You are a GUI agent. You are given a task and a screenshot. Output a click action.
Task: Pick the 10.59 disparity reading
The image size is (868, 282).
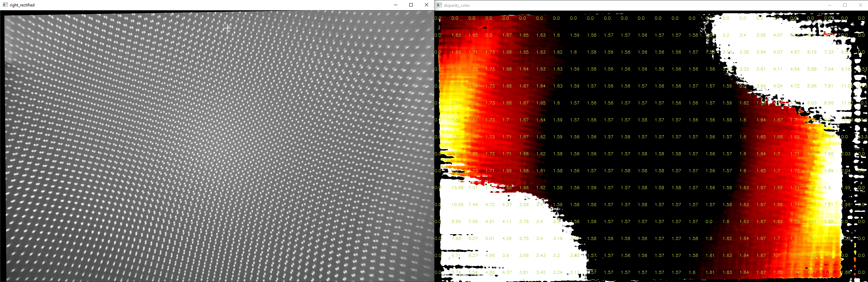coord(457,205)
